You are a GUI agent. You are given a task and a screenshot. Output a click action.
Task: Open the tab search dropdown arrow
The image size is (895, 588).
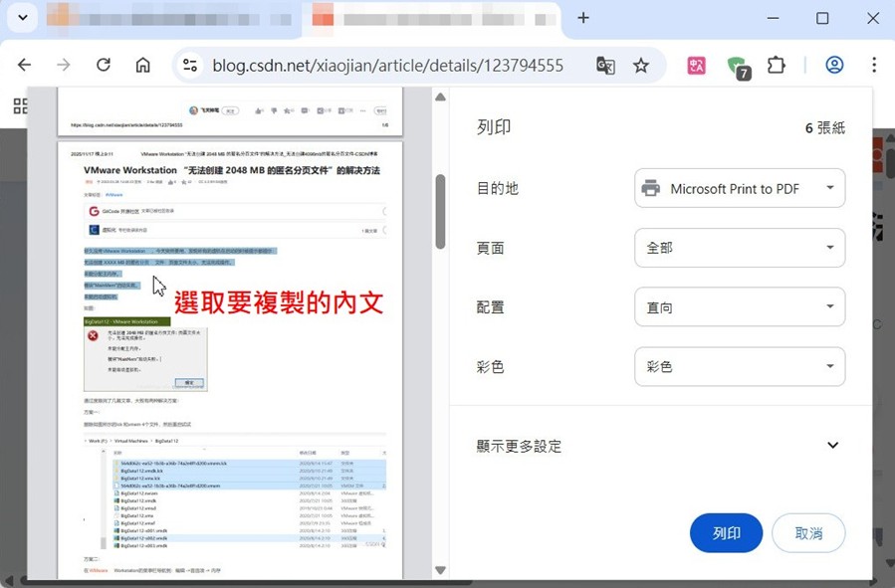[x=22, y=18]
